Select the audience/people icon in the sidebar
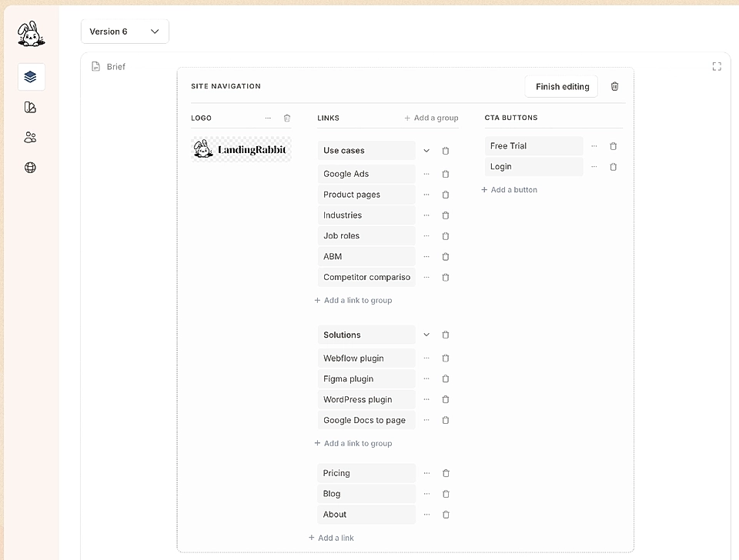This screenshot has width=739, height=560. pos(30,137)
